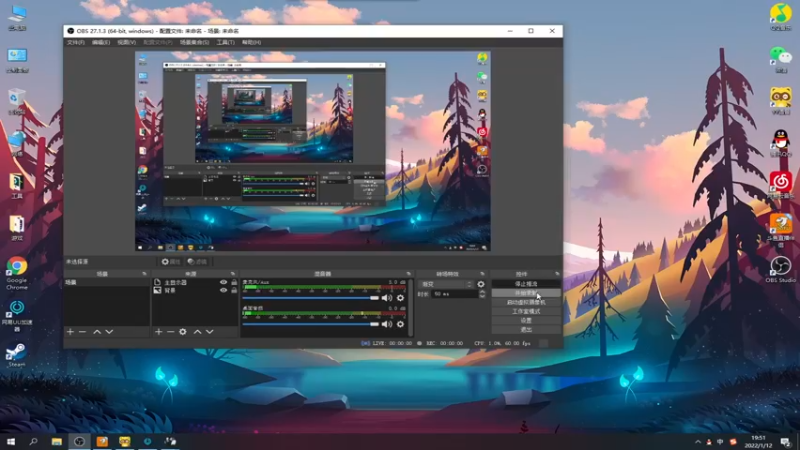Open the 网易UU加速器 desktop shortcut
The width and height of the screenshot is (800, 450).
pyautogui.click(x=17, y=315)
